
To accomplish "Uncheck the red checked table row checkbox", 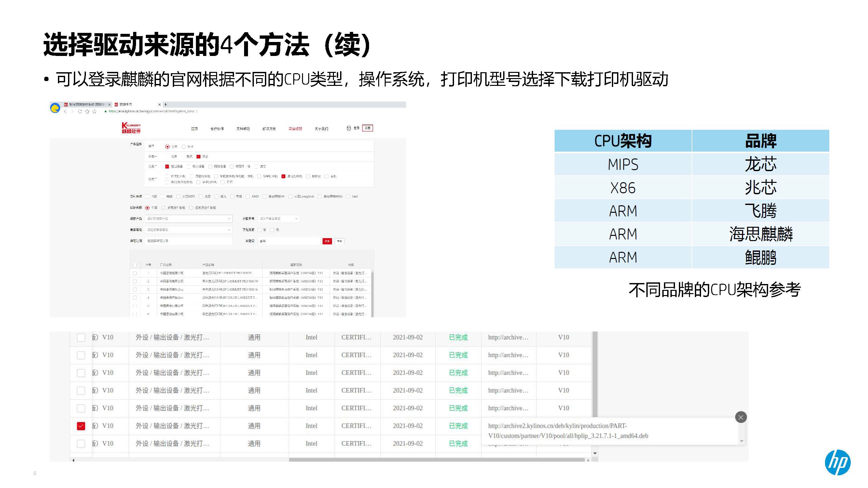I will (81, 426).
